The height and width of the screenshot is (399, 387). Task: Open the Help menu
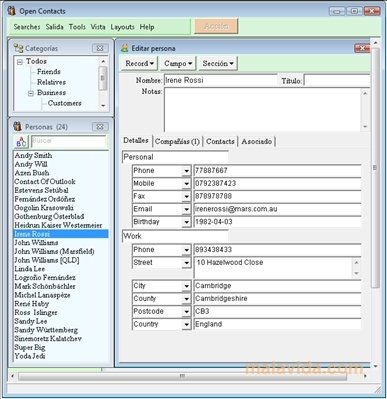[x=147, y=27]
